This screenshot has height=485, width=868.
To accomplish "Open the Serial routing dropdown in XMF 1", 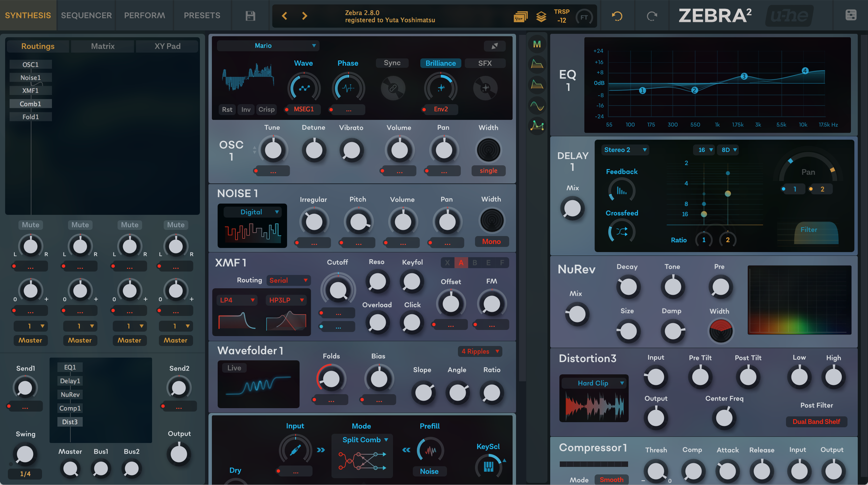I will click(x=288, y=280).
